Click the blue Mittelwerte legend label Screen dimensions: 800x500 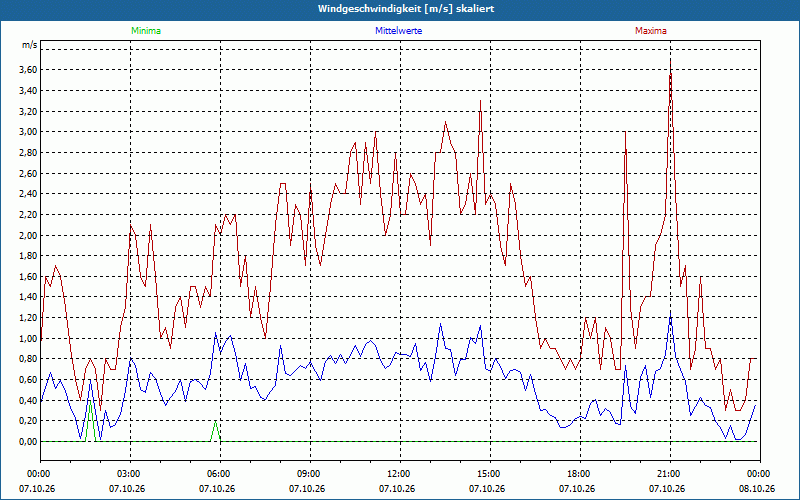(x=398, y=31)
